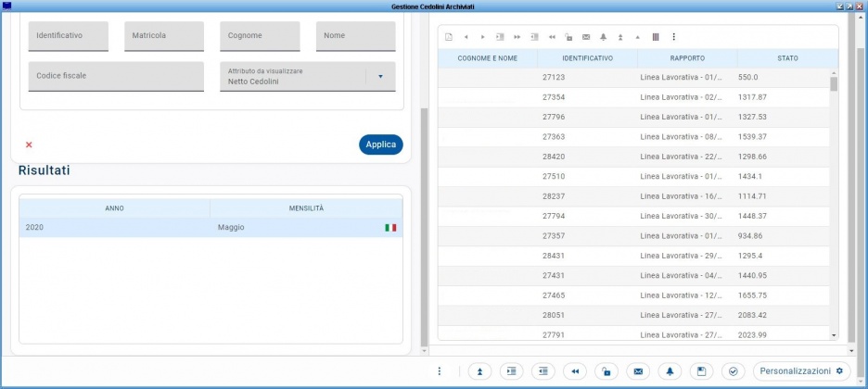Click the columns icon in grid toolbar

[x=656, y=37]
